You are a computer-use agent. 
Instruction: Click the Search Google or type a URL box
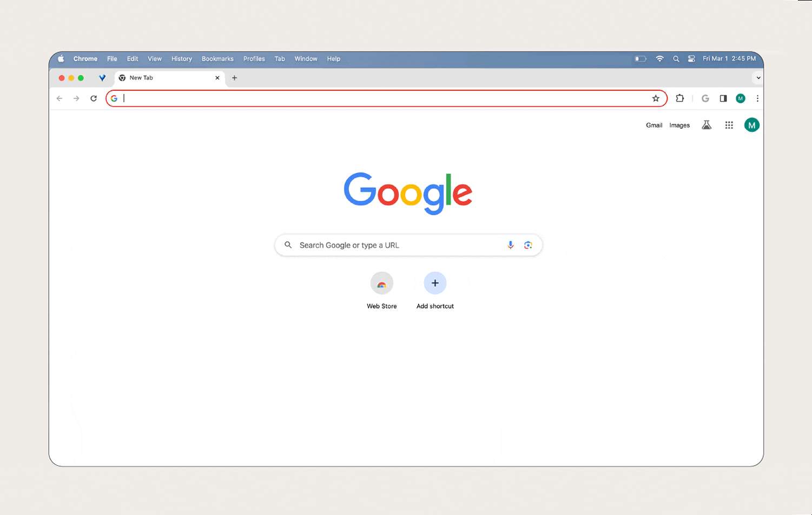click(x=395, y=245)
